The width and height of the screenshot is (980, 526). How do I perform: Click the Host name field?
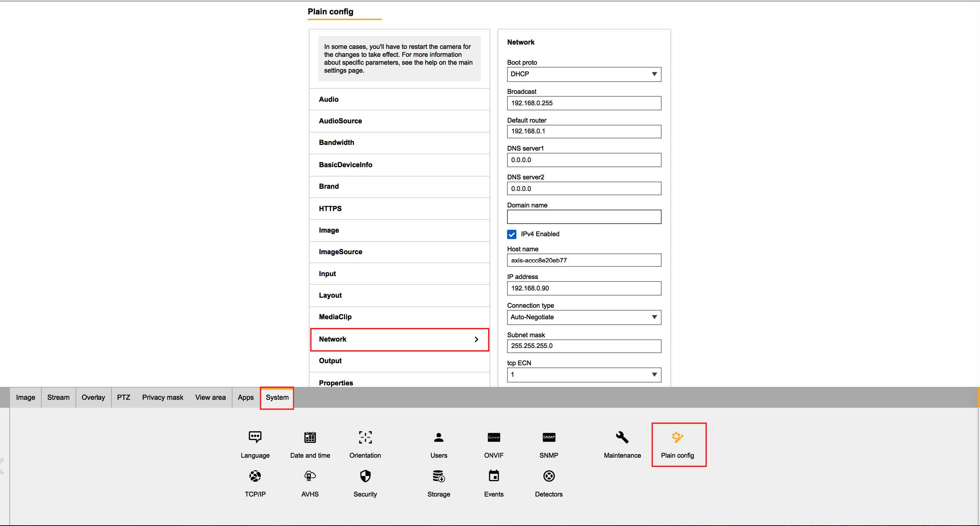coord(584,260)
